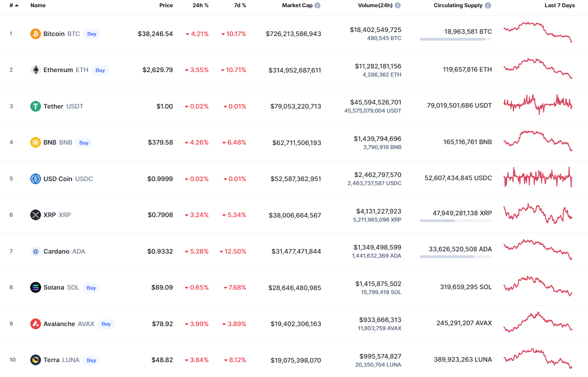Click Bitcoin circulating supply progress bar
Image resolution: width=588 pixels, height=377 pixels.
[455, 39]
